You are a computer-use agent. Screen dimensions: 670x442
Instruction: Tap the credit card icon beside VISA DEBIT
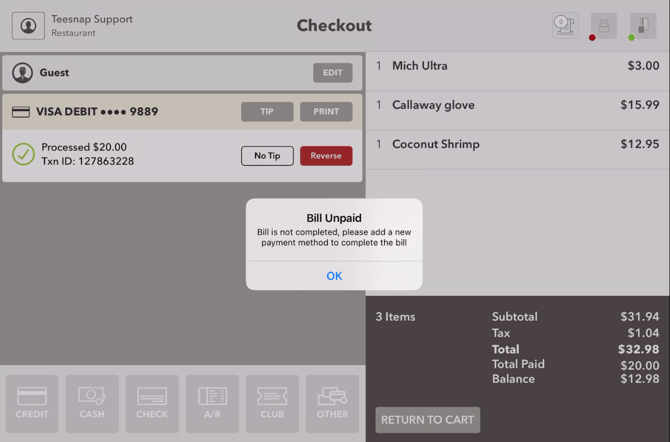[21, 112]
